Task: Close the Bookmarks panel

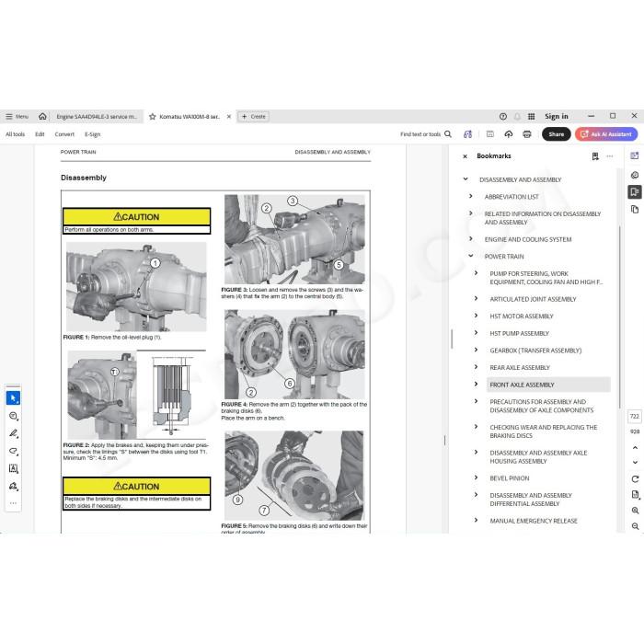Action: click(x=465, y=156)
